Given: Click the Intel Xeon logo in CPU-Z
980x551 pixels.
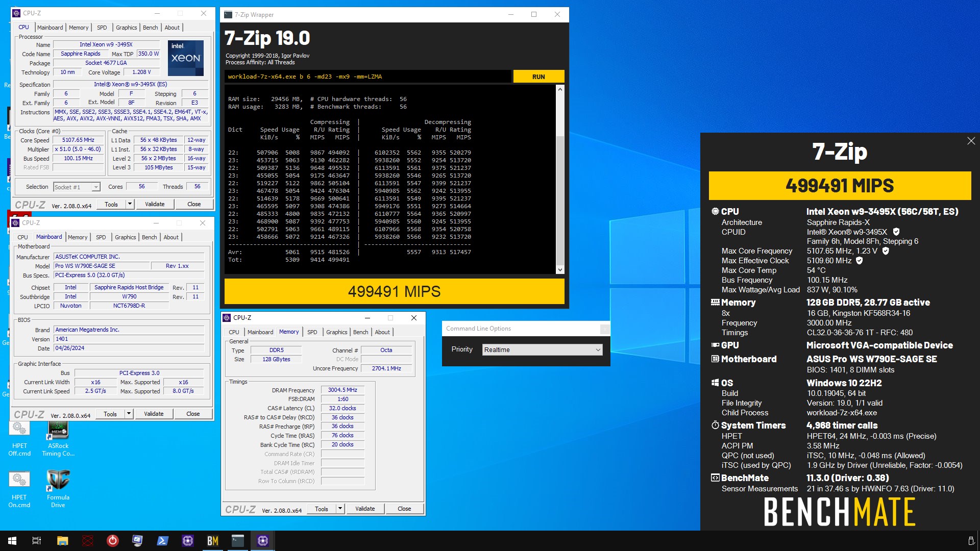Looking at the screenshot, I should 186,58.
